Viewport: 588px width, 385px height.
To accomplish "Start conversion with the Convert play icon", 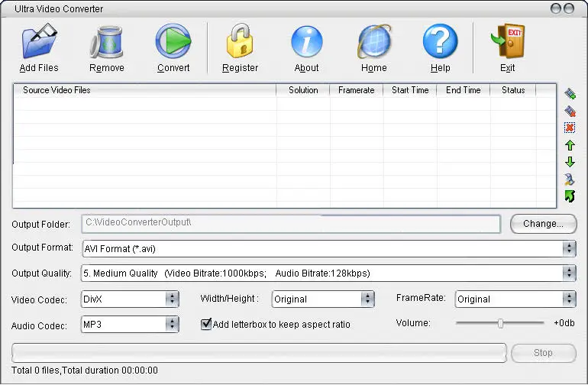I will [x=173, y=40].
